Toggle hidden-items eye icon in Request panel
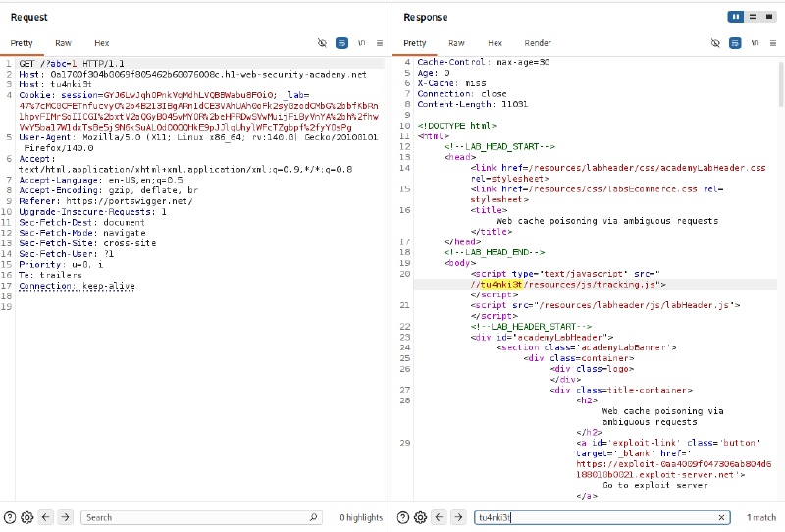The width and height of the screenshot is (785, 532). (323, 43)
